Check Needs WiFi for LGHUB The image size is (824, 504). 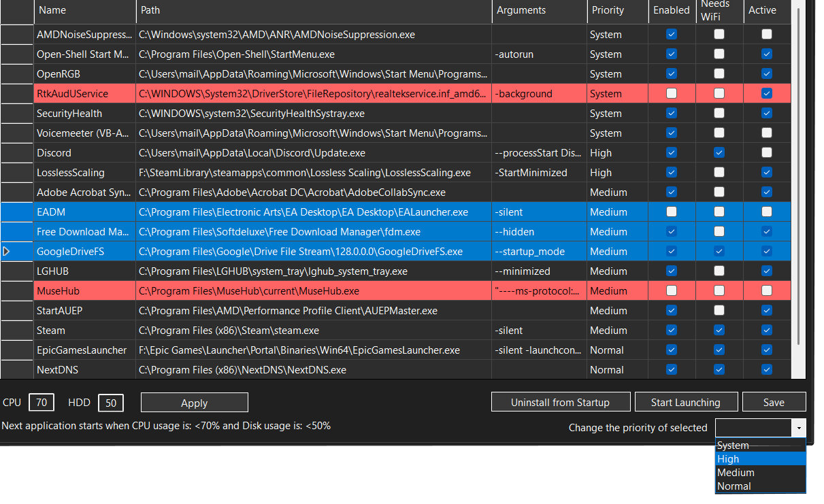[x=719, y=271]
